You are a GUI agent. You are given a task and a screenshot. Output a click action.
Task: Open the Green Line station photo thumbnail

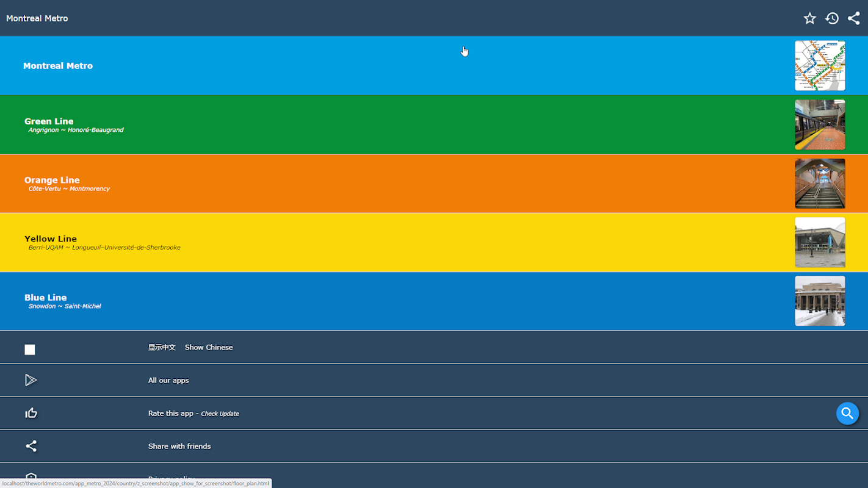point(820,124)
